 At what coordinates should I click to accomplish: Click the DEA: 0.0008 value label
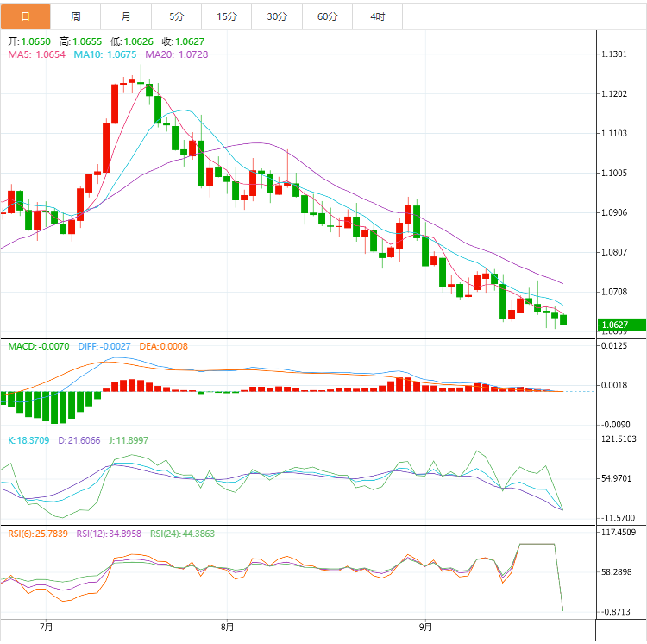tap(163, 346)
